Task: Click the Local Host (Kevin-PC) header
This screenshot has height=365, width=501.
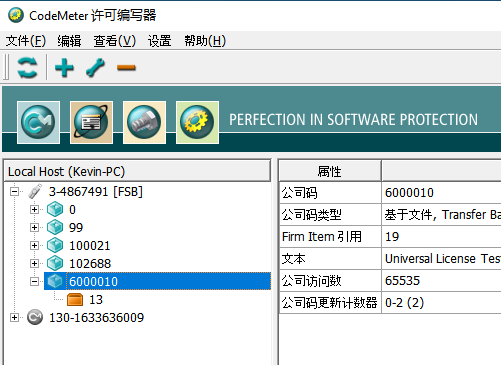Action: [137, 171]
